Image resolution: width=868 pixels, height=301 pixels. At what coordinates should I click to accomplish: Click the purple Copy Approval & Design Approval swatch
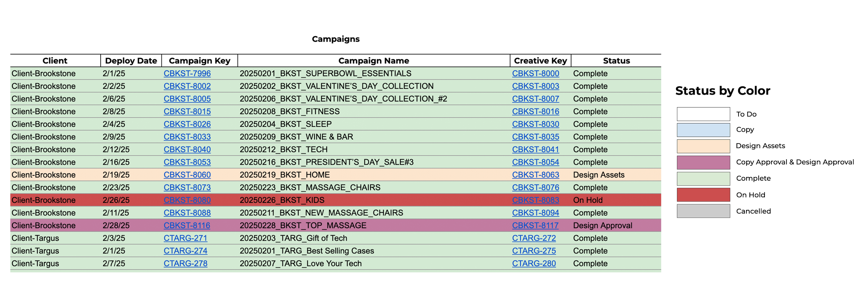[x=703, y=162]
